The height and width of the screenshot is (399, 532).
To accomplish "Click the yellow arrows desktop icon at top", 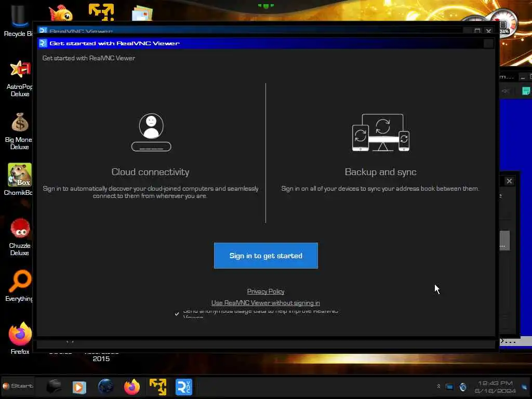I will pyautogui.click(x=101, y=12).
